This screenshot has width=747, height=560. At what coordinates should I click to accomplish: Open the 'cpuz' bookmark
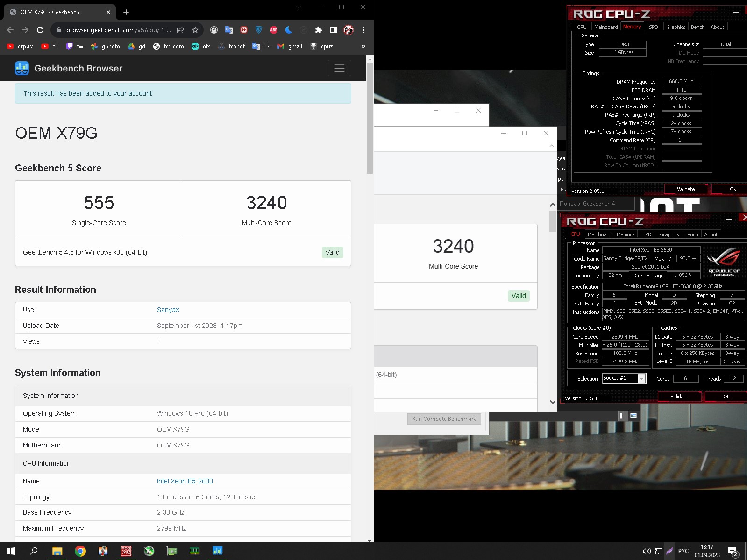321,46
